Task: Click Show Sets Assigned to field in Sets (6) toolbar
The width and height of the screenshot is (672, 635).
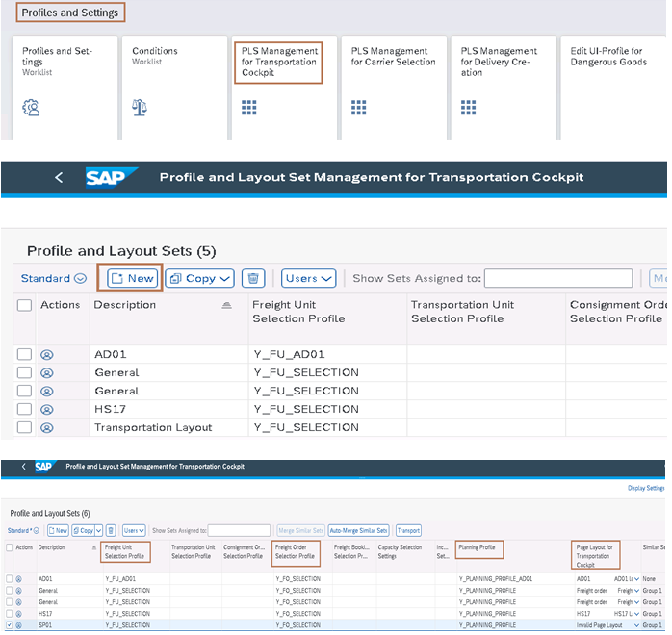Action: pos(239,530)
